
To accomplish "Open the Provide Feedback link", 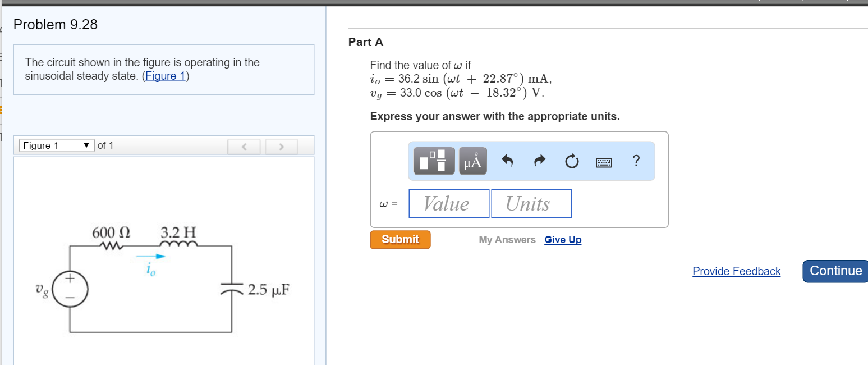I will click(736, 271).
